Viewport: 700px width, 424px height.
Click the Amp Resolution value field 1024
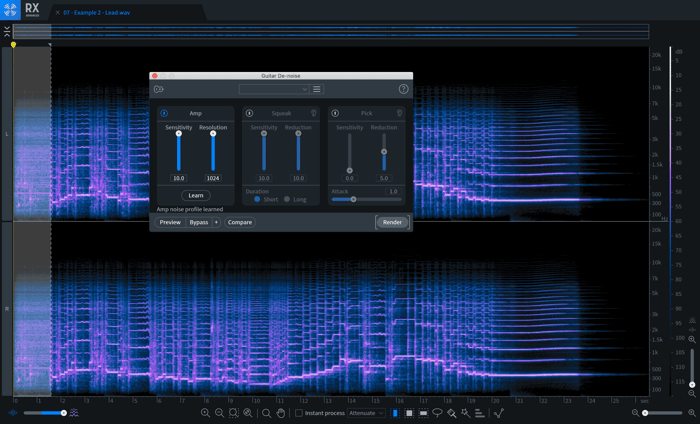213,178
